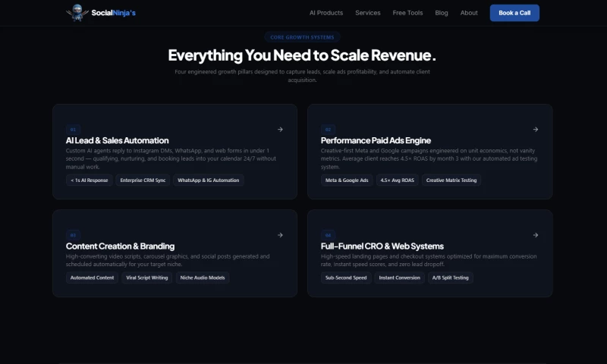The image size is (607, 364).
Task: Select the Niche Audio Models tag
Action: (x=203, y=278)
